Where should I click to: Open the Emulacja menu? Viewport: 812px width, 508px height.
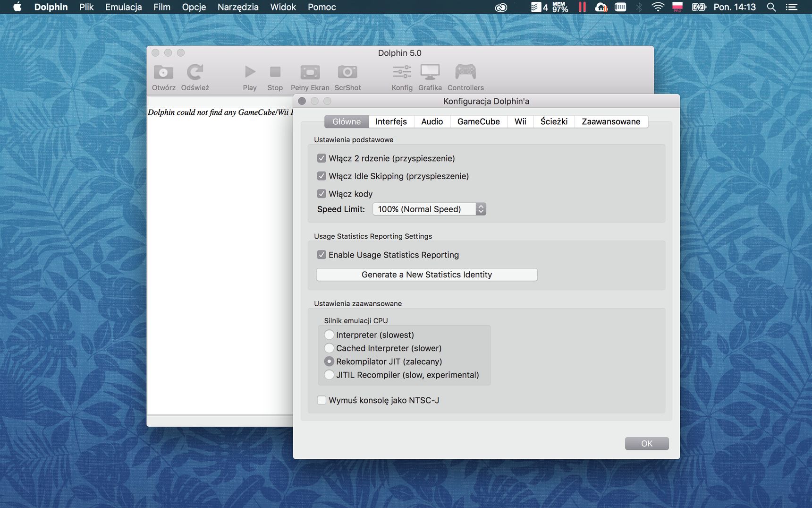(x=124, y=7)
